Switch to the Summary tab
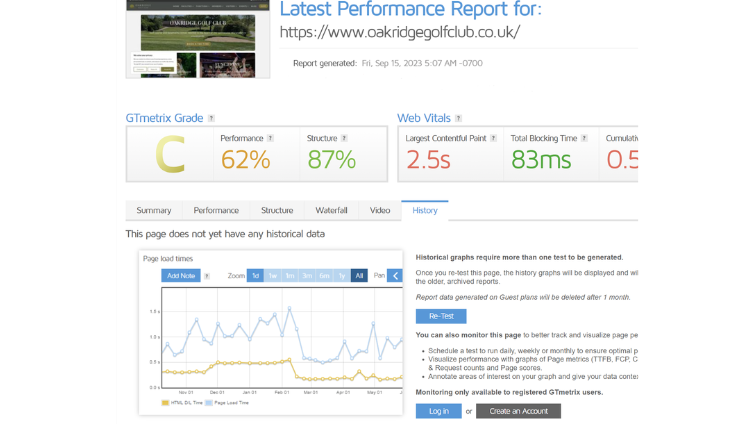 point(154,210)
